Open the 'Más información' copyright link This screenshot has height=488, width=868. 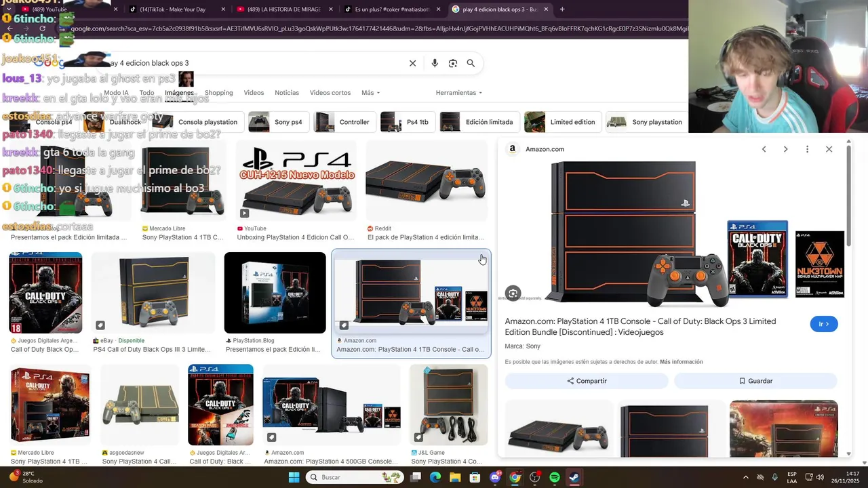[x=681, y=362]
